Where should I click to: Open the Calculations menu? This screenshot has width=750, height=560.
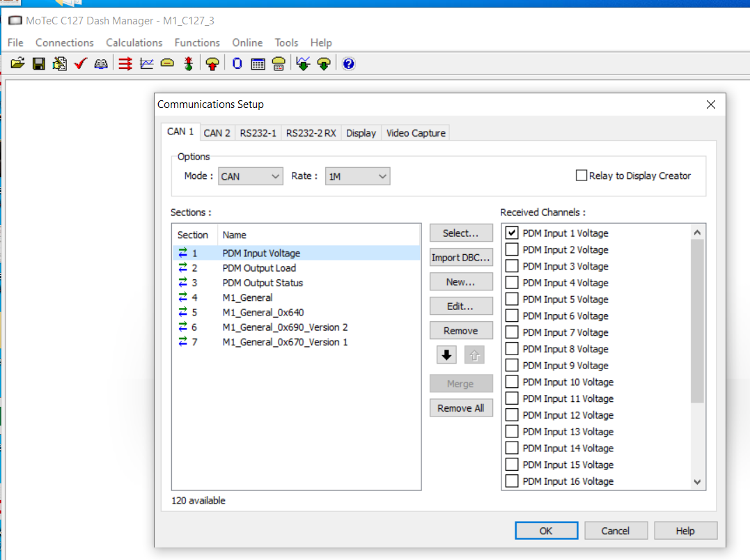pyautogui.click(x=134, y=42)
